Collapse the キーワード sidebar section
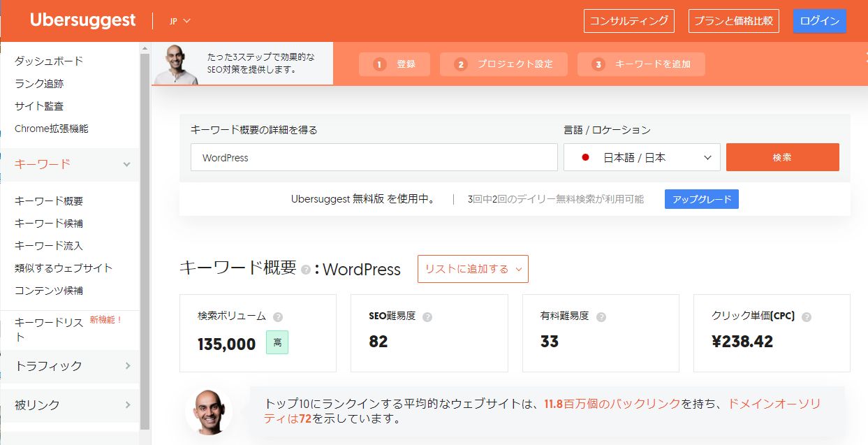The width and height of the screenshot is (868, 445). [x=70, y=164]
